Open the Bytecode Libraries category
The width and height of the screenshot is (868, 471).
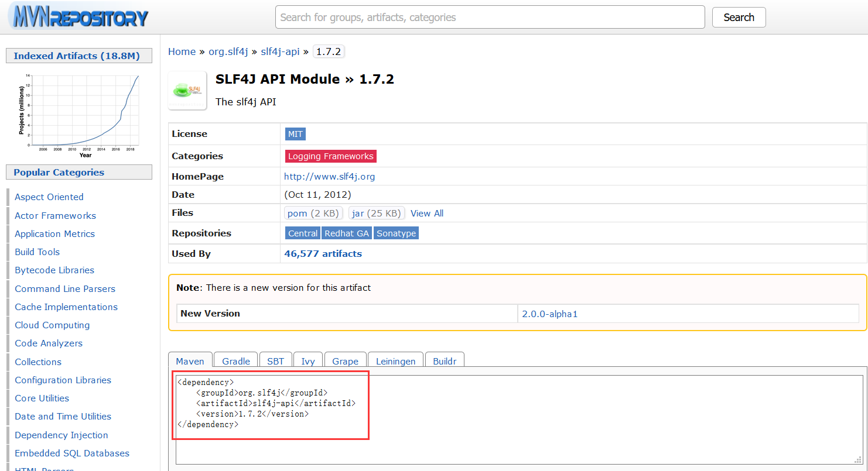54,270
